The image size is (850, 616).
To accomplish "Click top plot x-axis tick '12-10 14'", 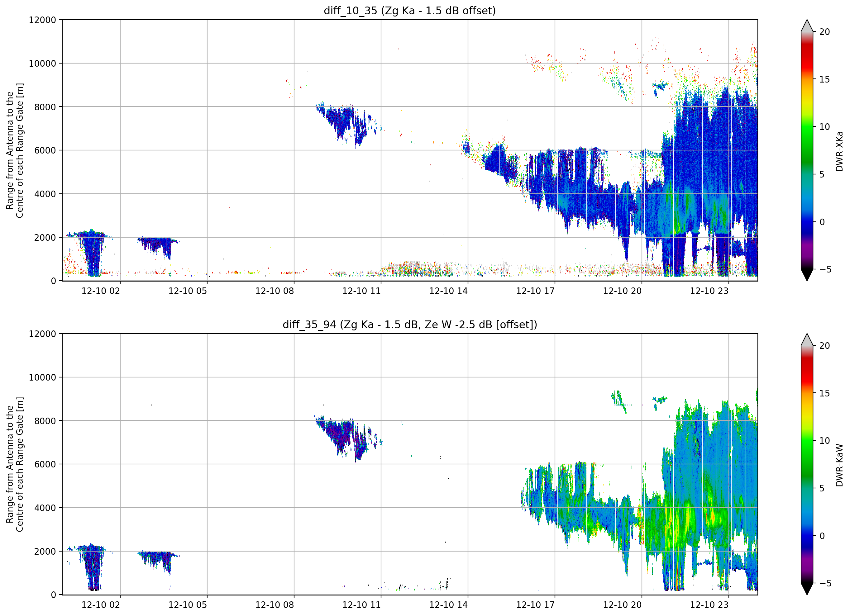I will tap(449, 291).
